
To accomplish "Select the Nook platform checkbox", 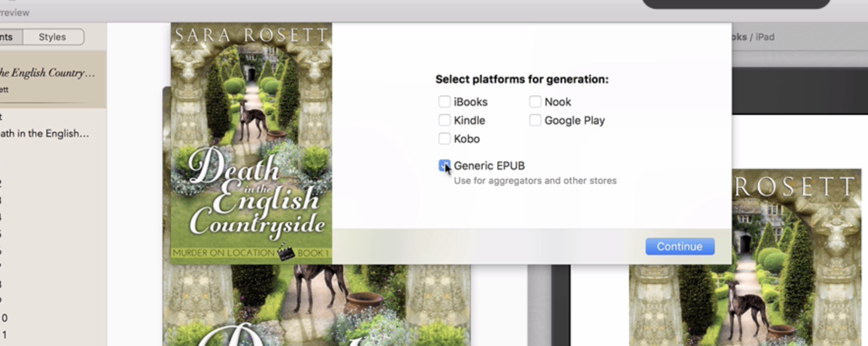I will [x=535, y=102].
